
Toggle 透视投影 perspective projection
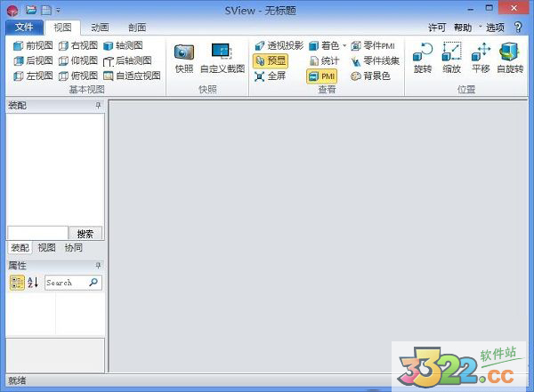pyautogui.click(x=279, y=45)
